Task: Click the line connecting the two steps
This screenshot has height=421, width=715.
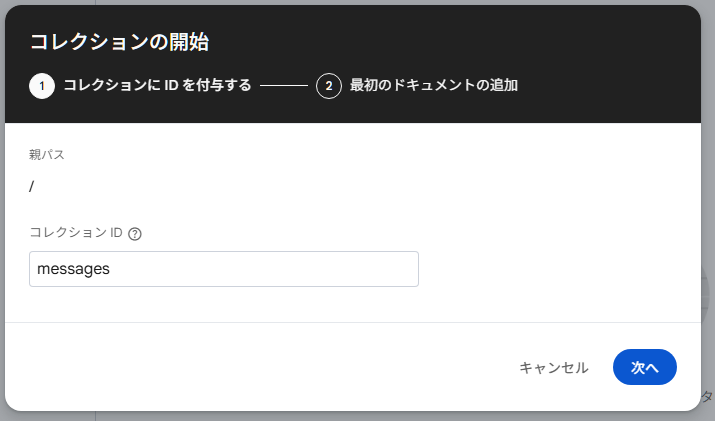Action: click(x=284, y=86)
